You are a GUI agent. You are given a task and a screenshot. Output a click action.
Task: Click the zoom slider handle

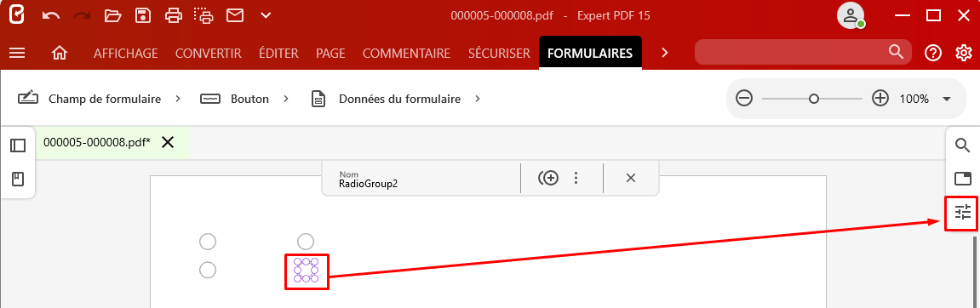click(x=814, y=99)
